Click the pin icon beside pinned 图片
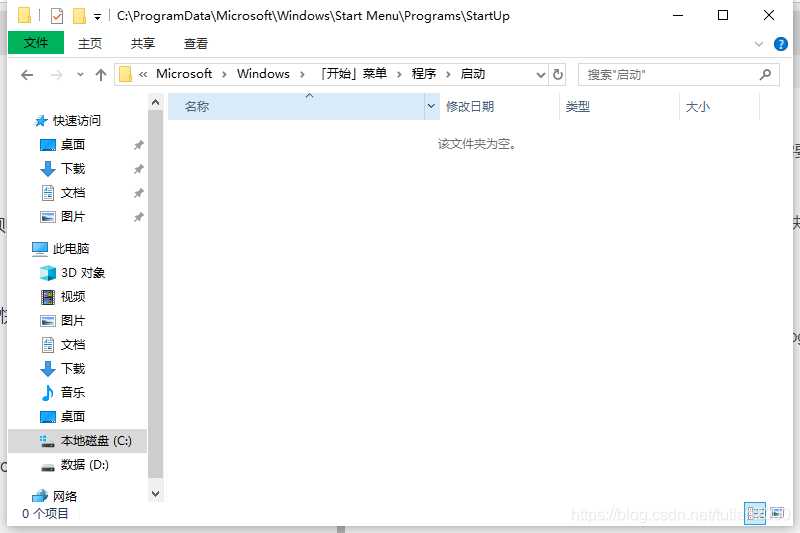The width and height of the screenshot is (800, 533). 138,217
